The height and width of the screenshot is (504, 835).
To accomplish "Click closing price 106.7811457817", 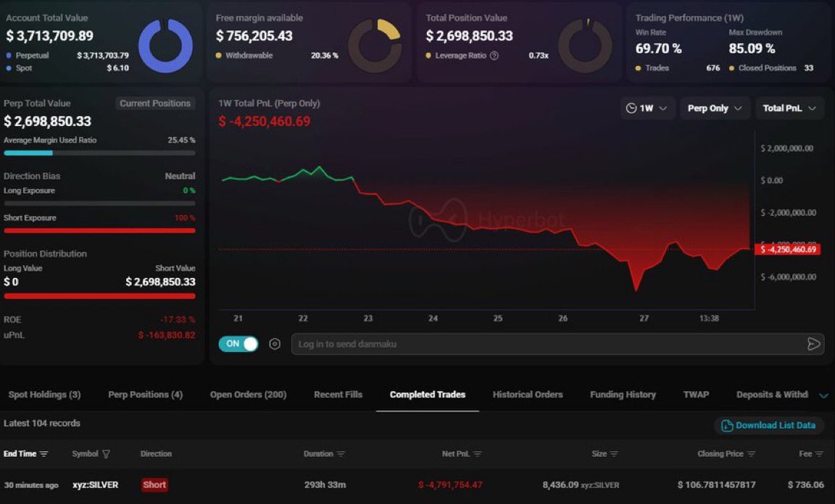I will pyautogui.click(x=716, y=485).
